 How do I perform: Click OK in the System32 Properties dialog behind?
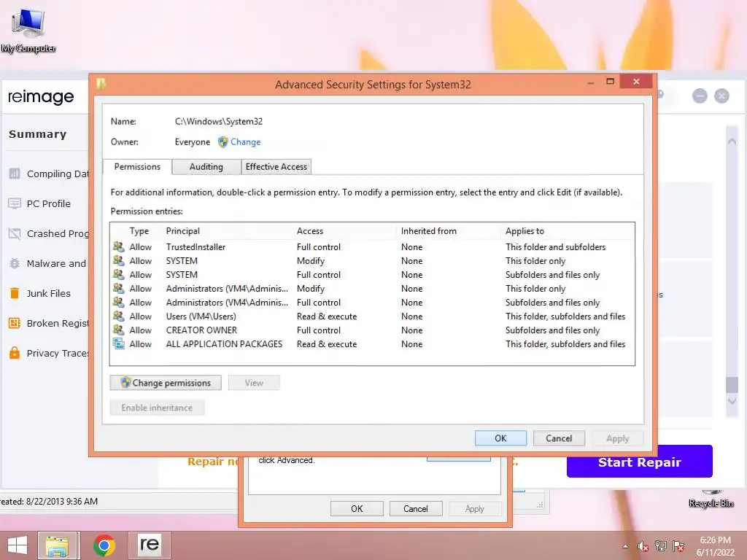[357, 508]
